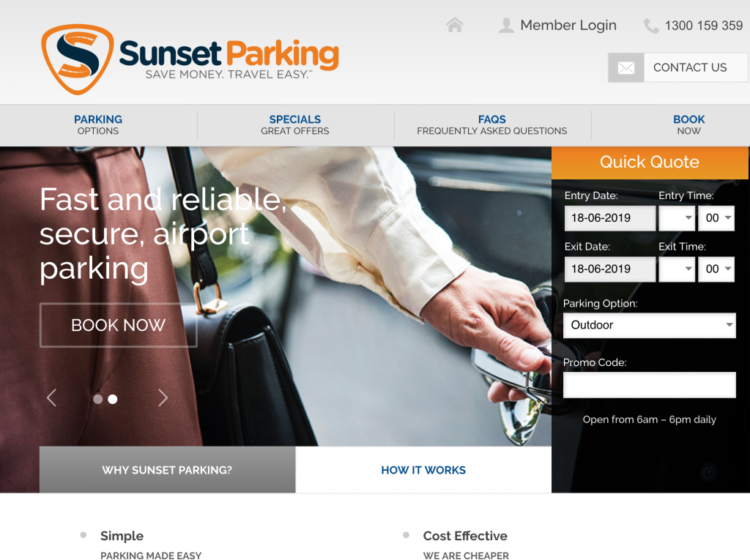Open the Specials Great Offers menu
Viewport: 750px width, 560px height.
click(x=295, y=124)
